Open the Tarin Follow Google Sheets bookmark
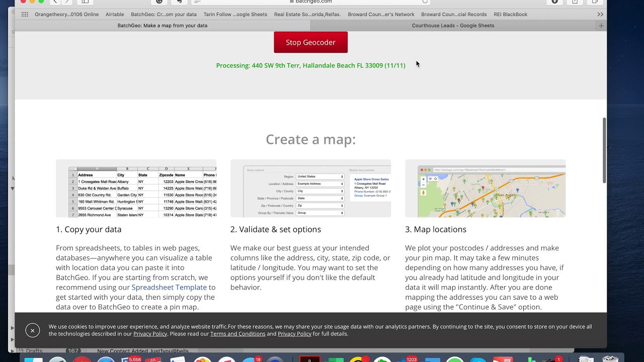 pos(235,15)
